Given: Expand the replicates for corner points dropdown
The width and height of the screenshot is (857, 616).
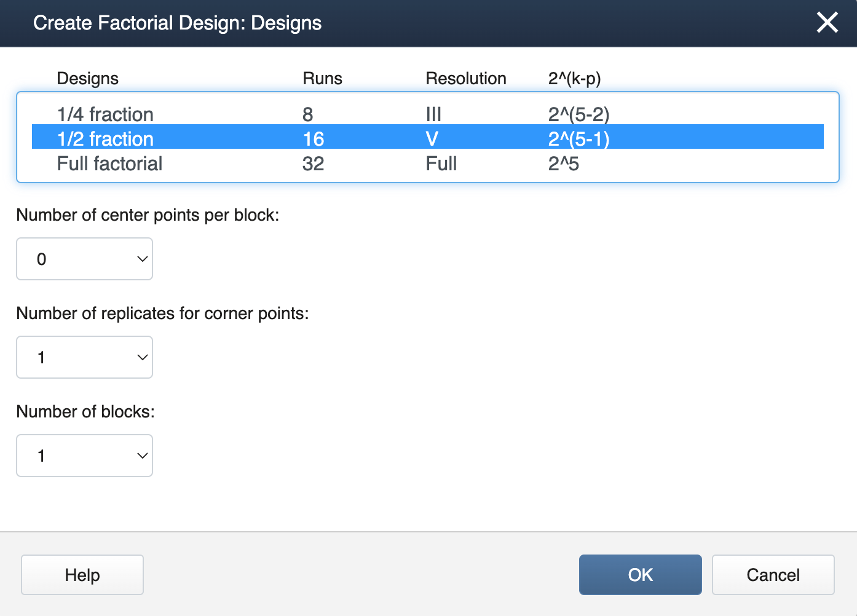Looking at the screenshot, I should [x=85, y=357].
